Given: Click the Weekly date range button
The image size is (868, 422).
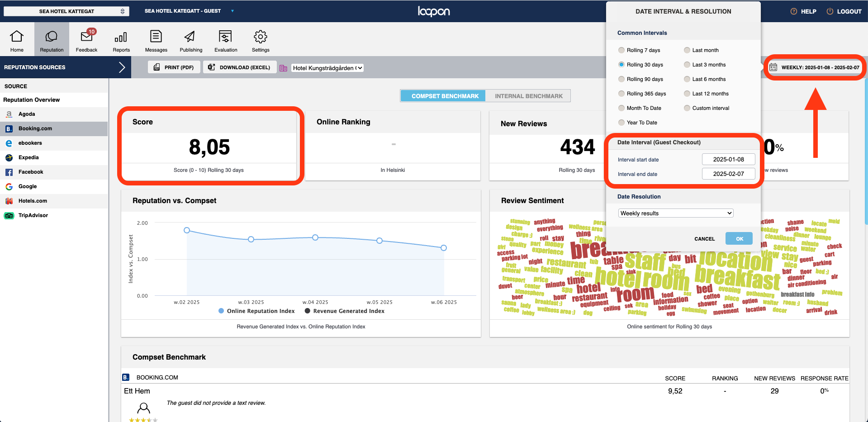Looking at the screenshot, I should [x=815, y=67].
